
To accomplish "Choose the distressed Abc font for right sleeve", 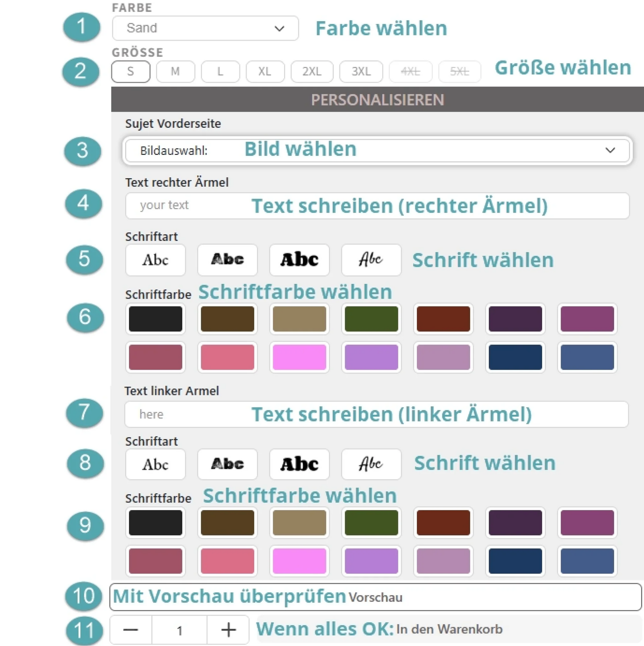I will click(x=227, y=260).
